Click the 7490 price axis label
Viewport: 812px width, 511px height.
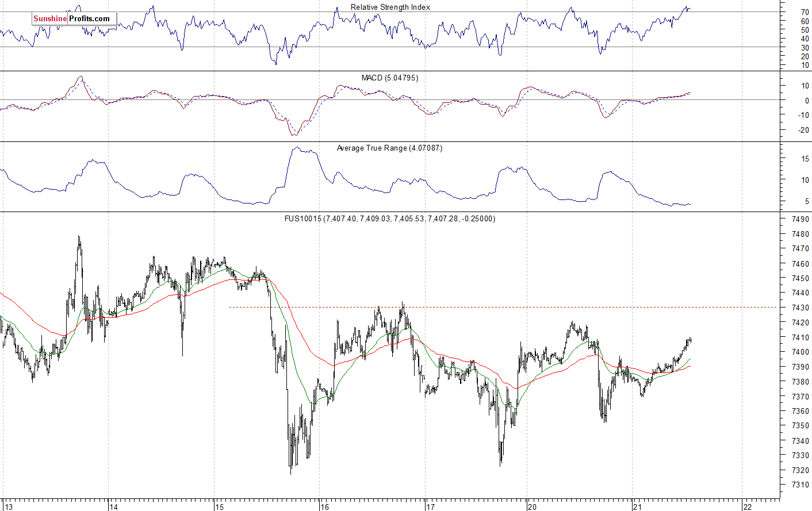pyautogui.click(x=800, y=220)
